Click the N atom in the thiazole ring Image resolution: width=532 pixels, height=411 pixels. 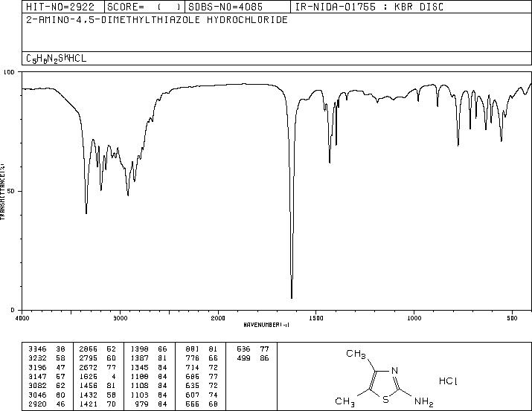(394, 371)
